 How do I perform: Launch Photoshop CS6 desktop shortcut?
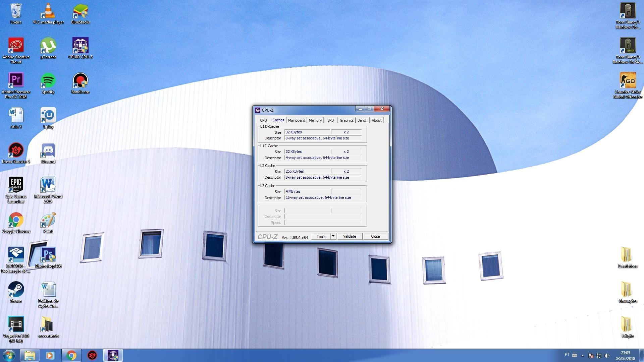(x=48, y=257)
